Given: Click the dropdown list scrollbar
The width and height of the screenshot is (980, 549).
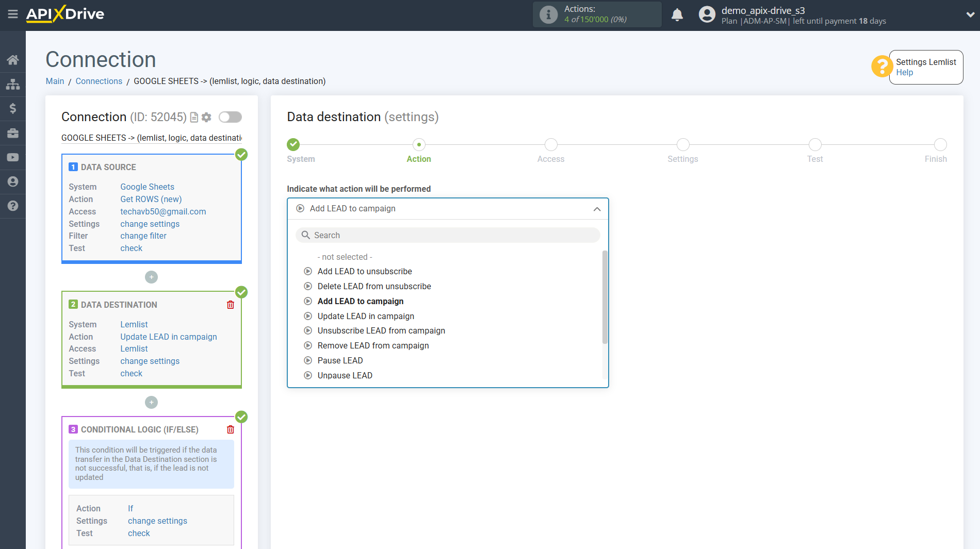Looking at the screenshot, I should 605,297.
